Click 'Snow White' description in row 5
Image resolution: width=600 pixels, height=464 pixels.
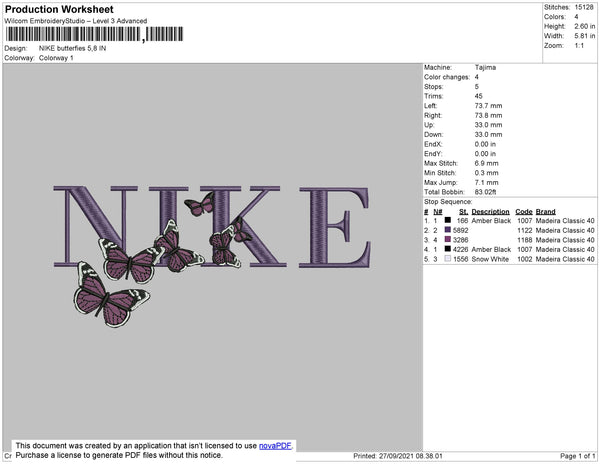(x=490, y=259)
